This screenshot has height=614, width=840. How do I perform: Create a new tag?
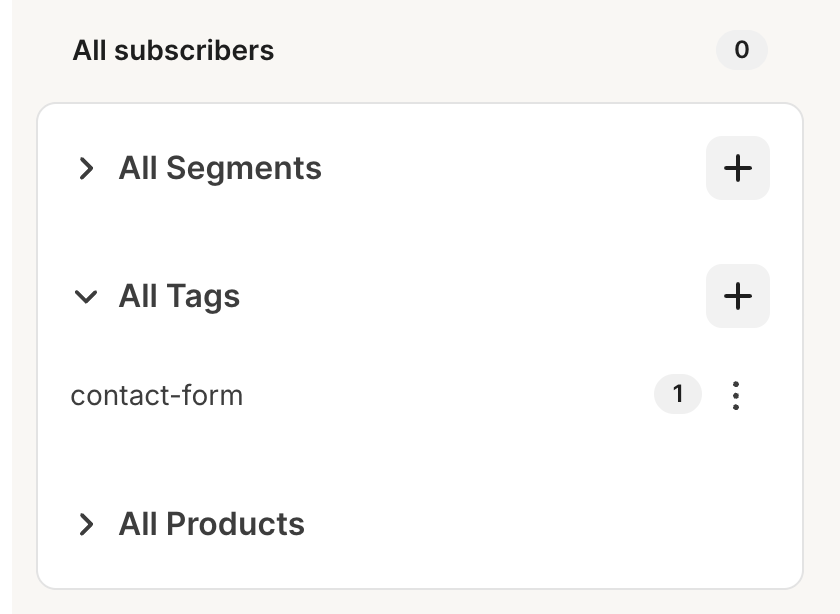pyautogui.click(x=737, y=296)
